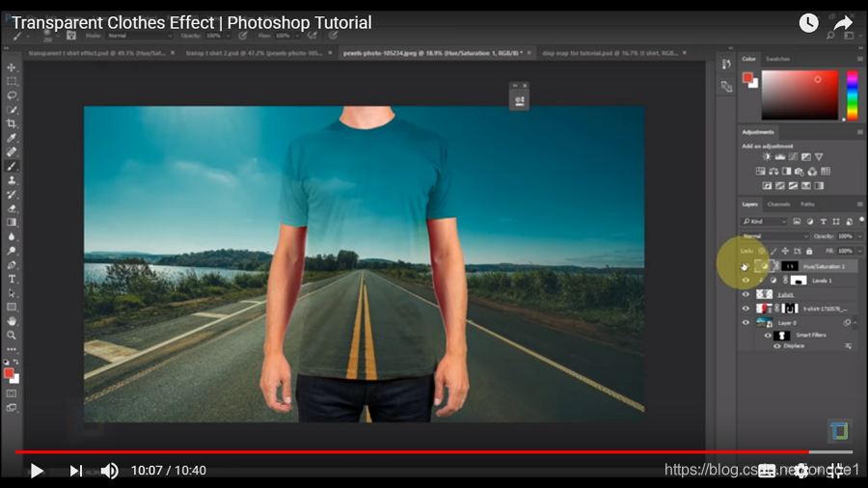Turn layer filtering on or off
Screen dimensions: 868x488
point(861,220)
